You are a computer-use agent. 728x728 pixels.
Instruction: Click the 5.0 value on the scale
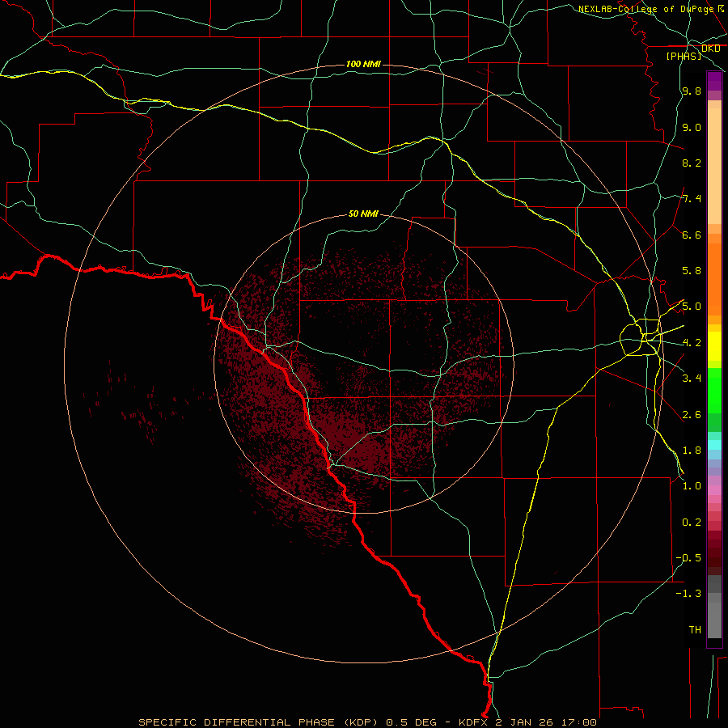point(692,307)
